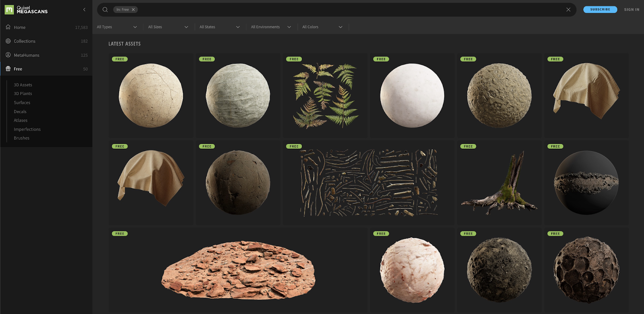Open the honeycomb cratered sphere asset
The height and width of the screenshot is (314, 644).
pos(586,270)
